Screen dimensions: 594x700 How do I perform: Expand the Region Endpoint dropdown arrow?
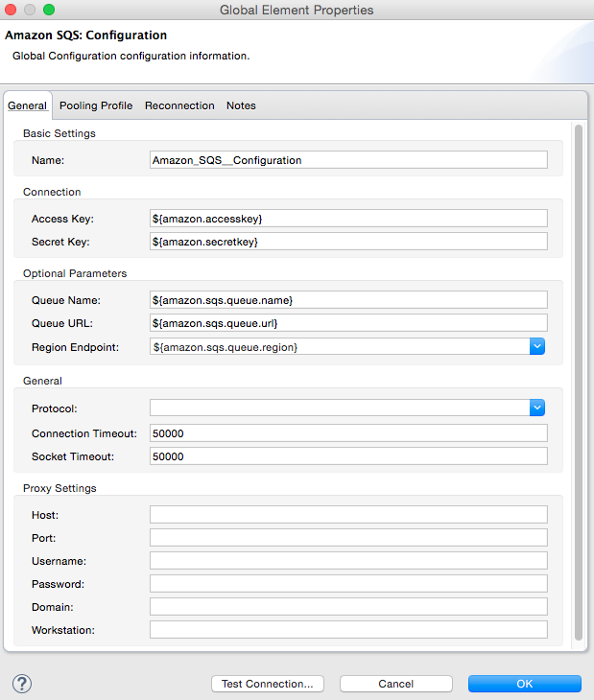pos(537,346)
